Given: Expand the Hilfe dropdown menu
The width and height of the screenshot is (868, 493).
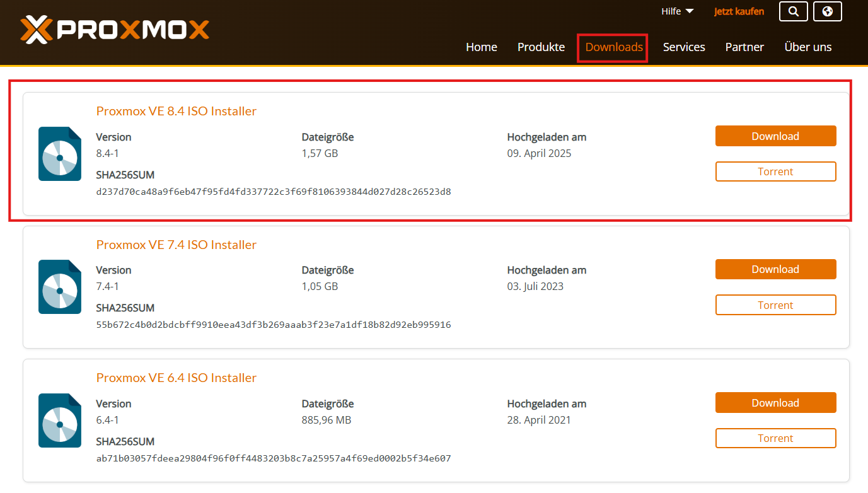Looking at the screenshot, I should 678,11.
